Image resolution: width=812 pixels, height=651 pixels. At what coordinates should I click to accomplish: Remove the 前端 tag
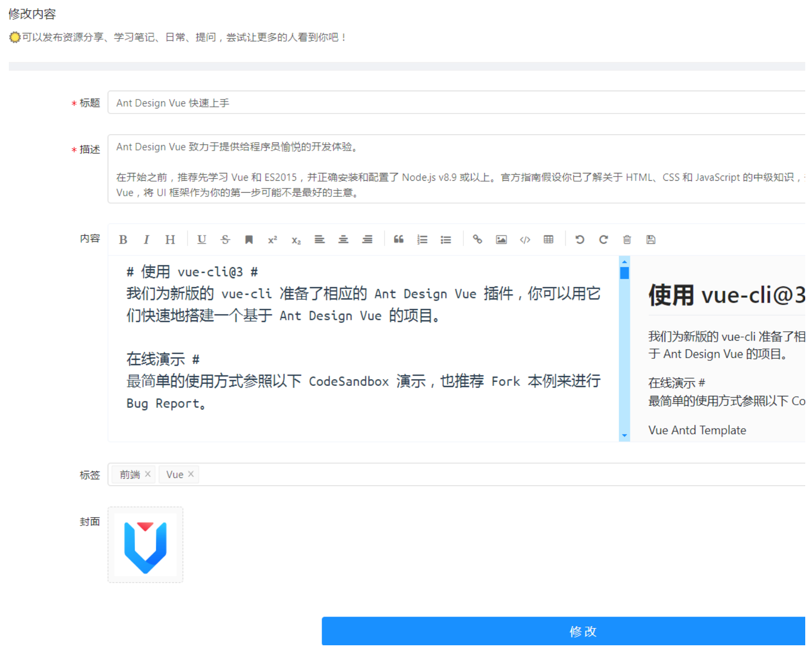pos(148,474)
